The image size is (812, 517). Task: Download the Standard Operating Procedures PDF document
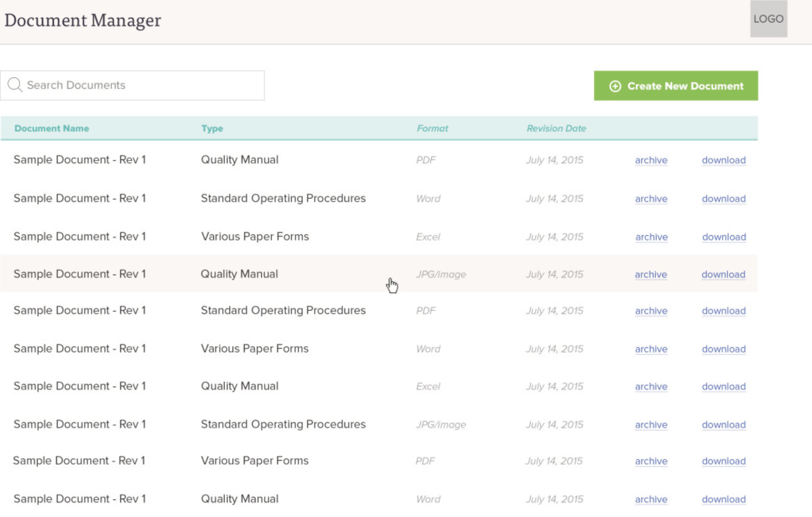(724, 310)
